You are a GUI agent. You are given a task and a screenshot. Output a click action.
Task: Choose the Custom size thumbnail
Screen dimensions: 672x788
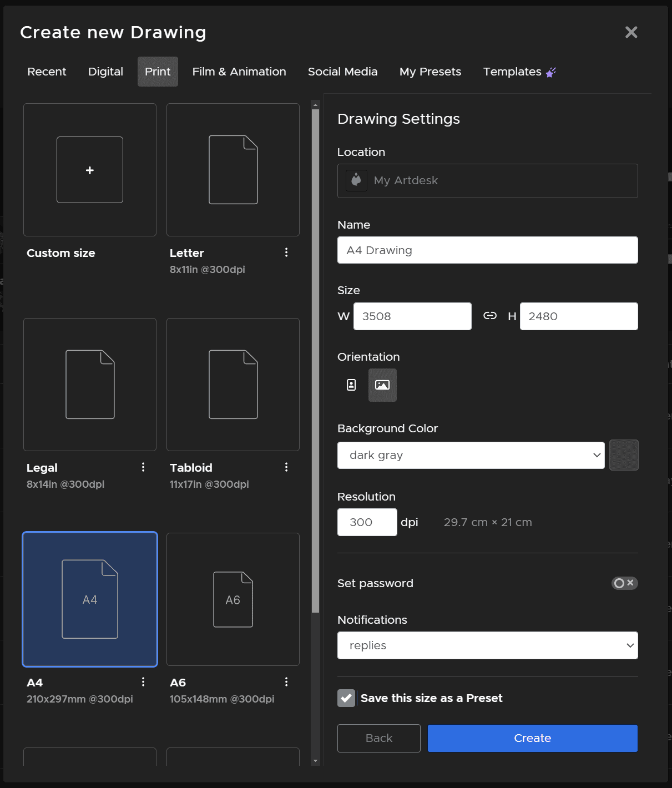(90, 170)
